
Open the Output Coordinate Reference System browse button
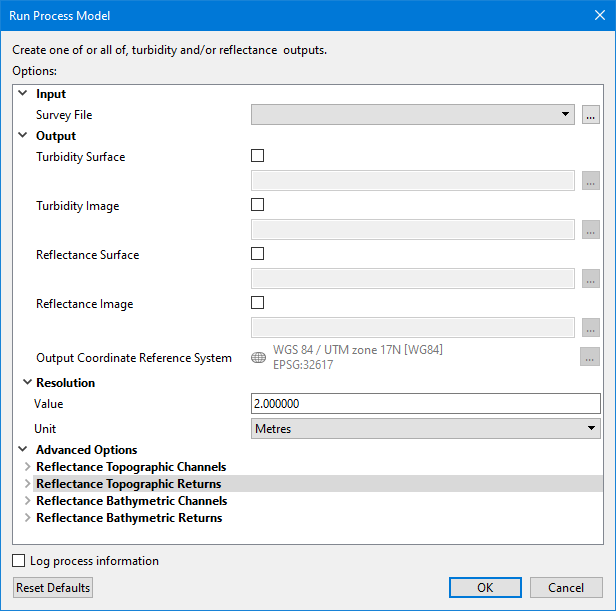pos(590,358)
